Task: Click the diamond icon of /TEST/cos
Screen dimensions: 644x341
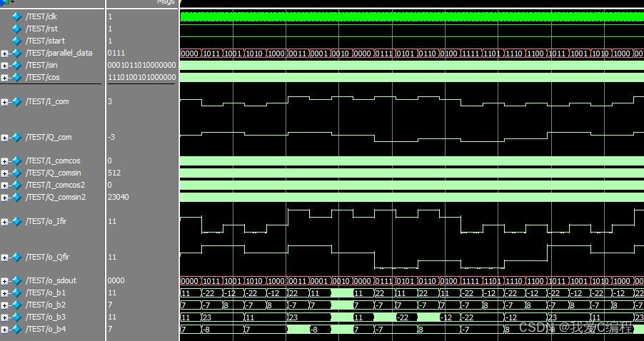Action: (x=16, y=77)
